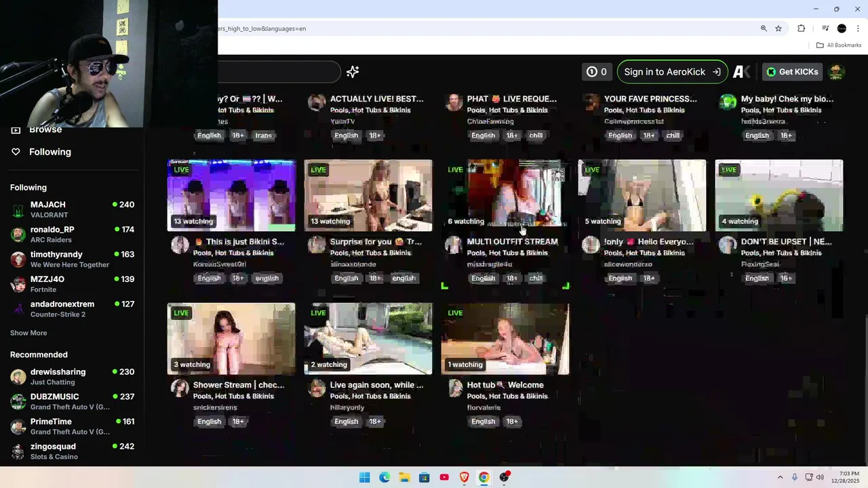
Task: Click chill tag under MULTI OUTFIT STREAM
Action: [536, 279]
